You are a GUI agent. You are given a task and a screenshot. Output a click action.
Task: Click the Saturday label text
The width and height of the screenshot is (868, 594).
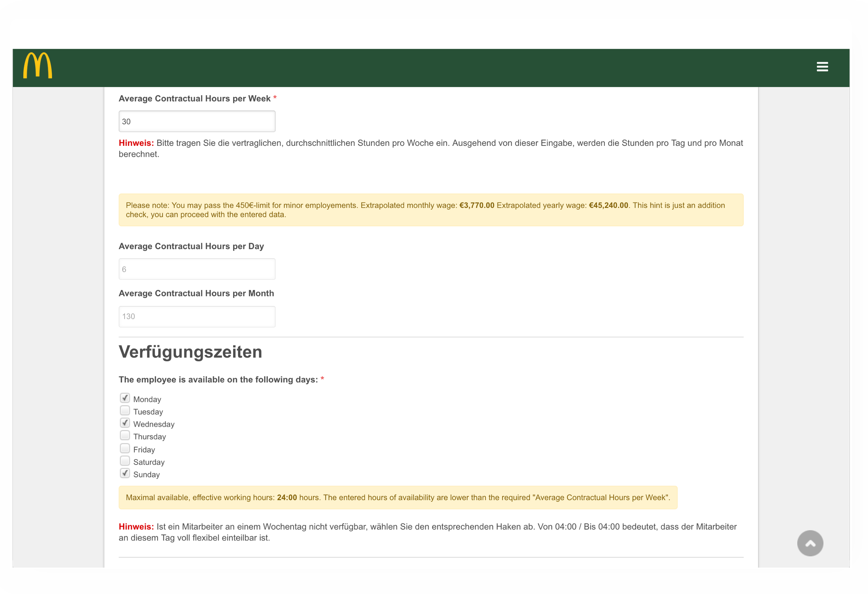pos(149,462)
